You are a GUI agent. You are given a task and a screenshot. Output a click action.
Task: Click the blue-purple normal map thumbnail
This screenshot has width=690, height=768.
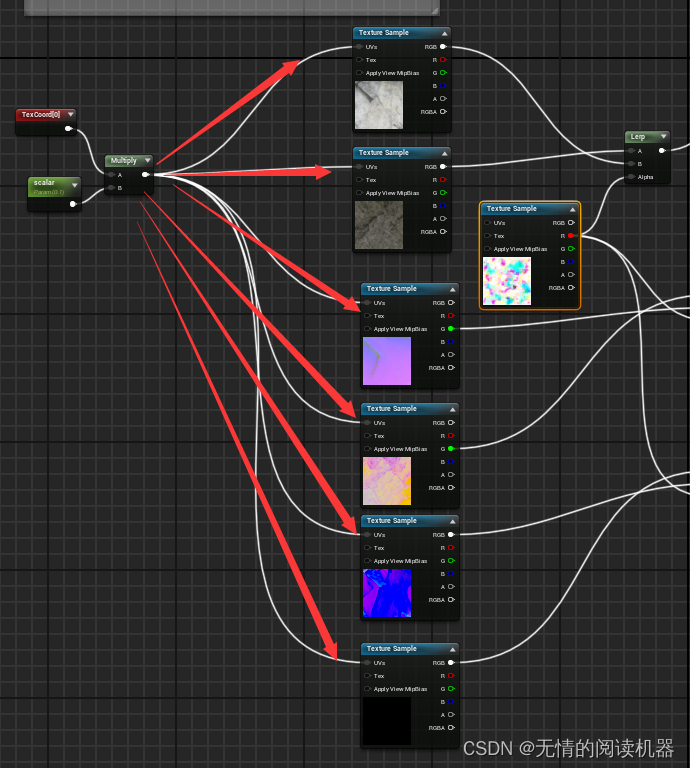[387, 593]
